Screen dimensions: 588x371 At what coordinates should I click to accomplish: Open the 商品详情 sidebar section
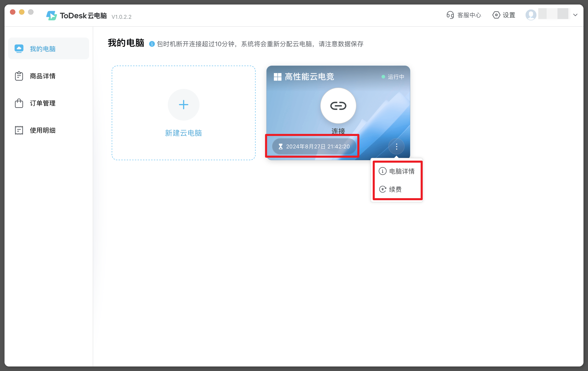(x=43, y=76)
